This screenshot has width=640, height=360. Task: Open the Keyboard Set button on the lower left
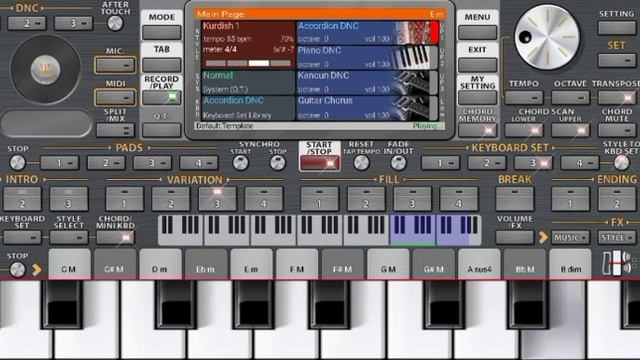pyautogui.click(x=22, y=237)
